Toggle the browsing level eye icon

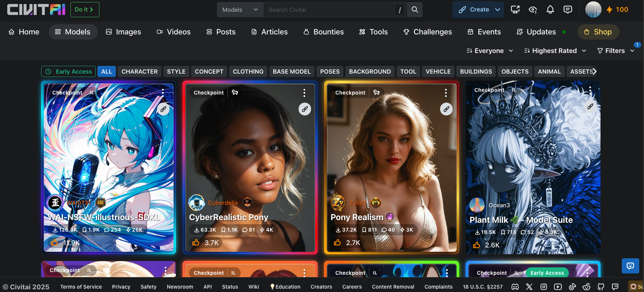[x=532, y=10]
